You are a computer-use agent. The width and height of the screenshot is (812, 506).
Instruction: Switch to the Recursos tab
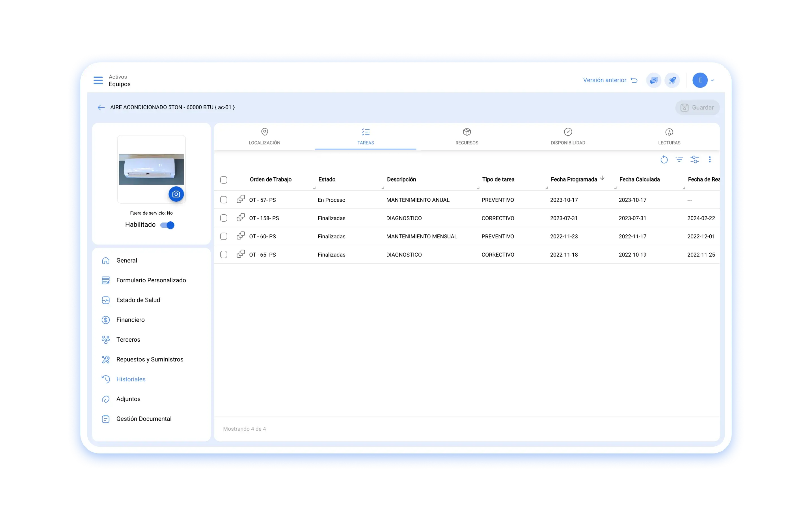(x=467, y=137)
